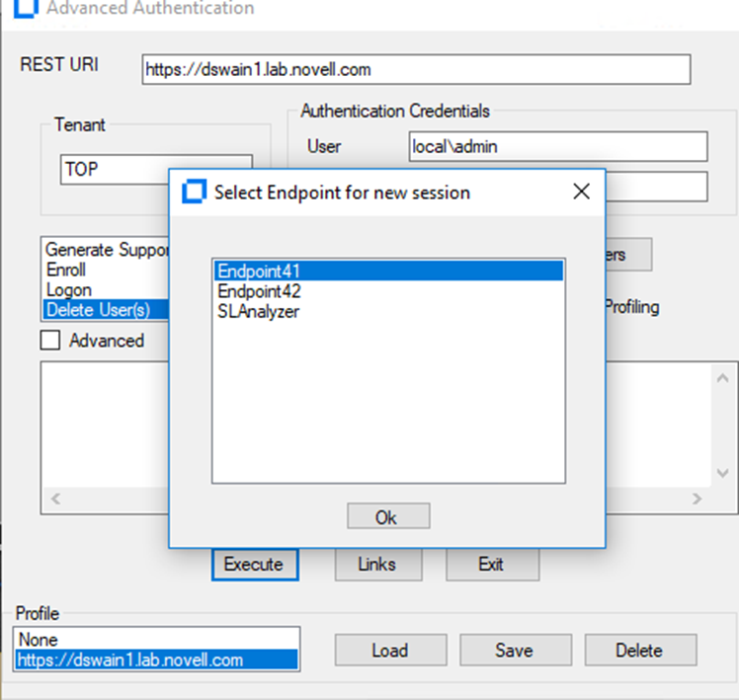Save the current profile
The height and width of the screenshot is (700, 739).
coord(516,650)
